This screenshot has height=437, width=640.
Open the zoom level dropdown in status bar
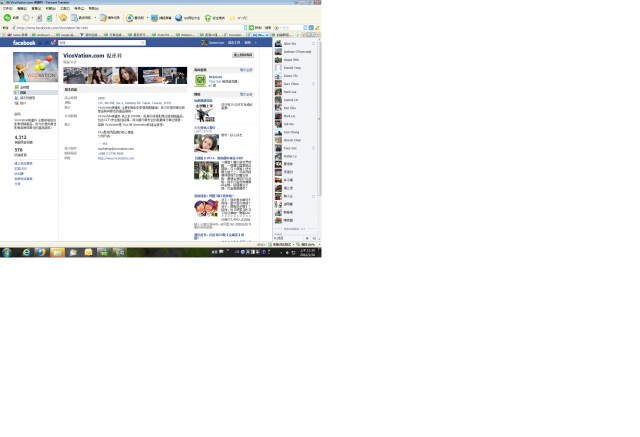(319, 244)
